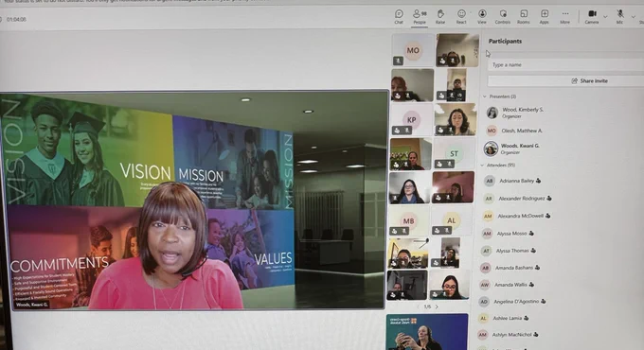Click raised hand icon beside Adrianna Bailey

tap(539, 181)
